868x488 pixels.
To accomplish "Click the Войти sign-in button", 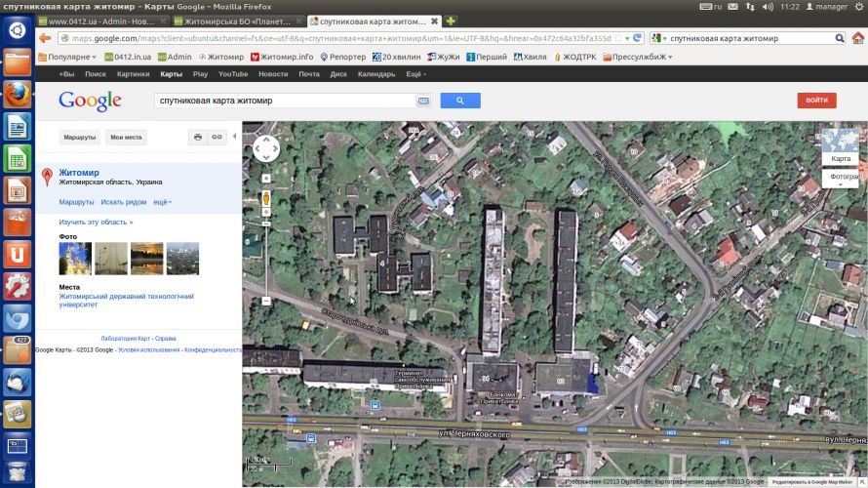I will pyautogui.click(x=816, y=101).
